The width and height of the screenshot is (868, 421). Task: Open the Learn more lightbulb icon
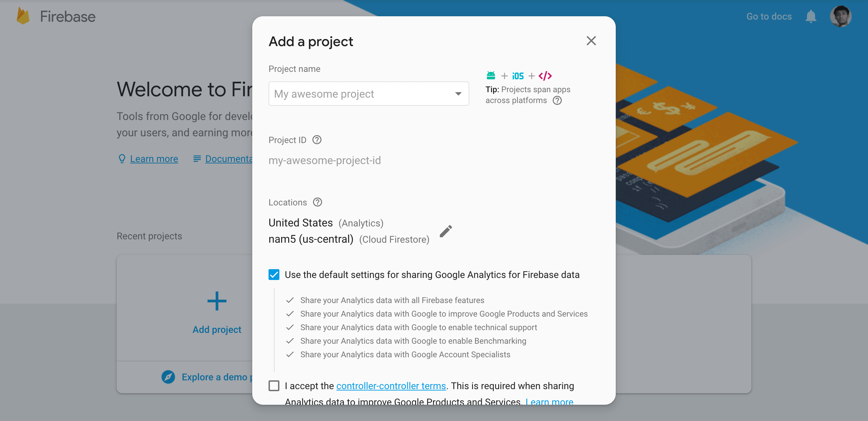(122, 159)
